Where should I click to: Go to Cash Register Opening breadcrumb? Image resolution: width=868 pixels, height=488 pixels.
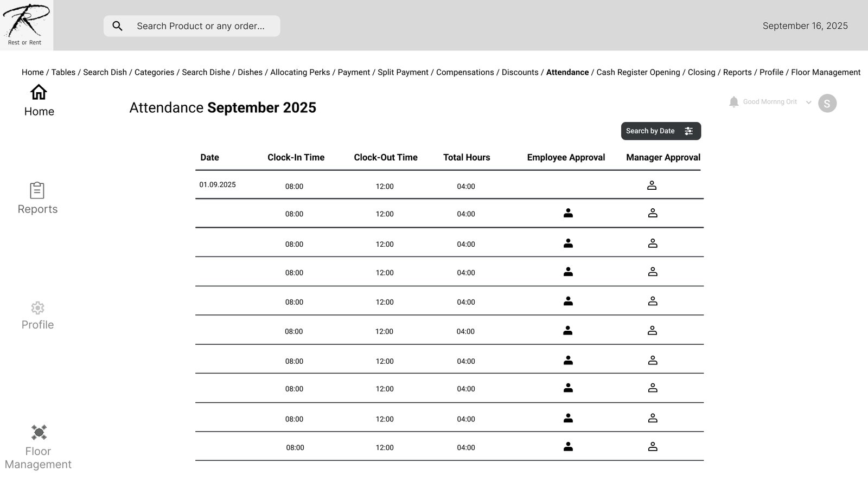point(638,73)
